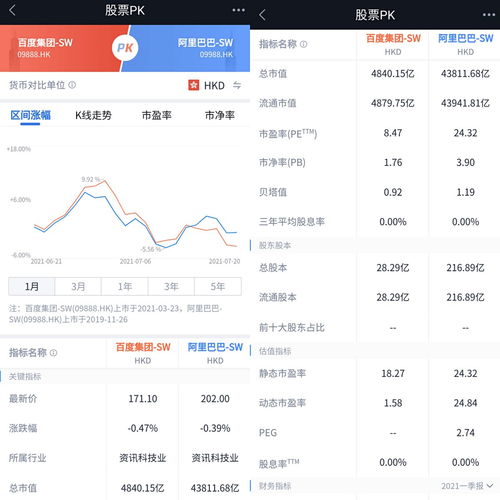Screen dimensions: 500x500
Task: Tap the currency swap arrows icon
Action: coord(237,85)
